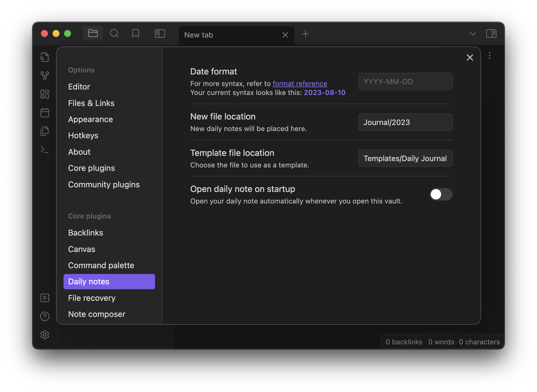This screenshot has width=537, height=392.
Task: Open graph view from ribbon
Action: coord(44,76)
